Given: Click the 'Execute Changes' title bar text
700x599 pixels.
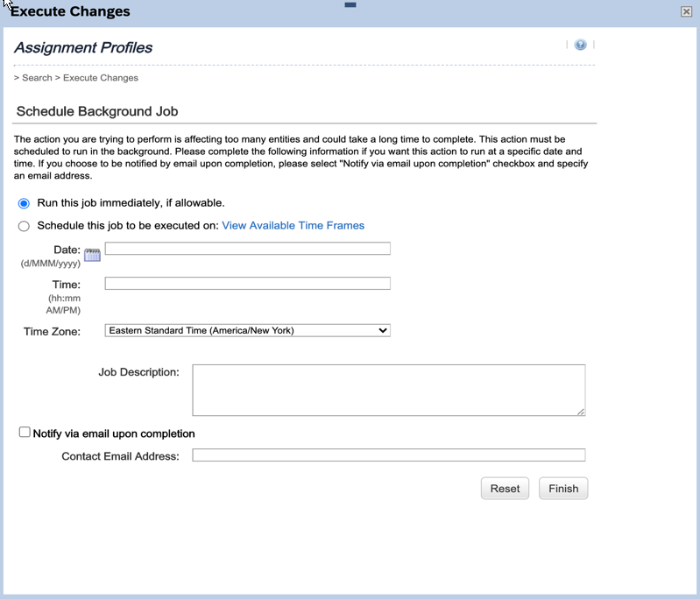Looking at the screenshot, I should (x=70, y=12).
